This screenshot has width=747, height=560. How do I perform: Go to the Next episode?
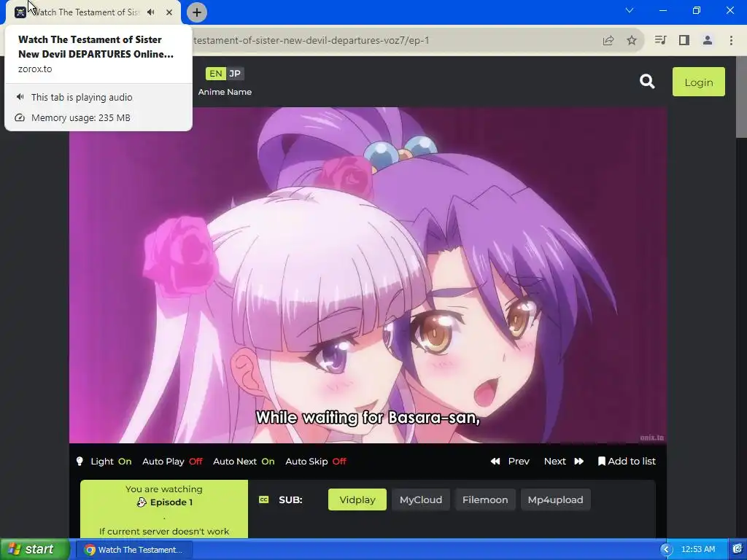564,461
